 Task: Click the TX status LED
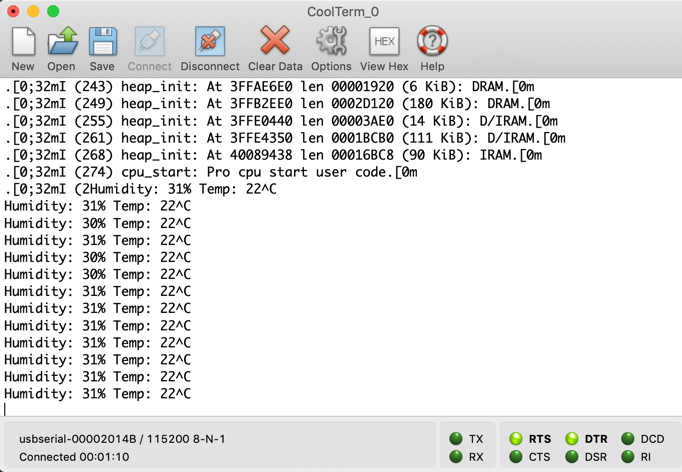pyautogui.click(x=456, y=439)
